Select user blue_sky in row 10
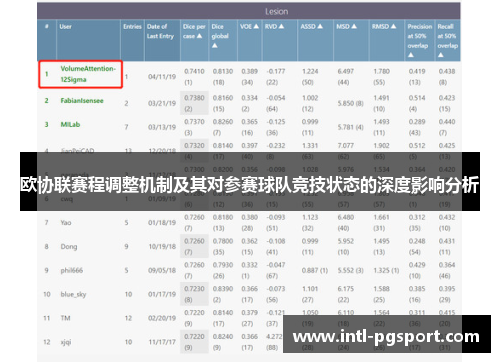Image resolution: width=500 pixels, height=362 pixels. [73, 294]
